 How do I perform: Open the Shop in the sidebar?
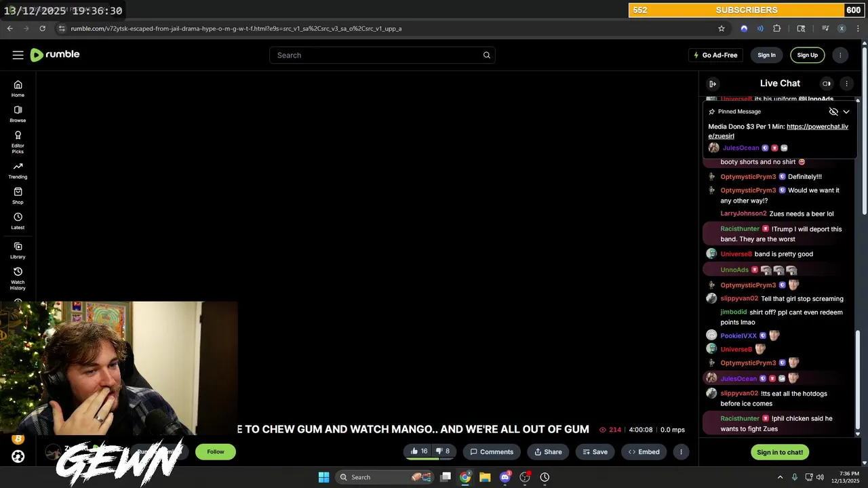coord(18,196)
